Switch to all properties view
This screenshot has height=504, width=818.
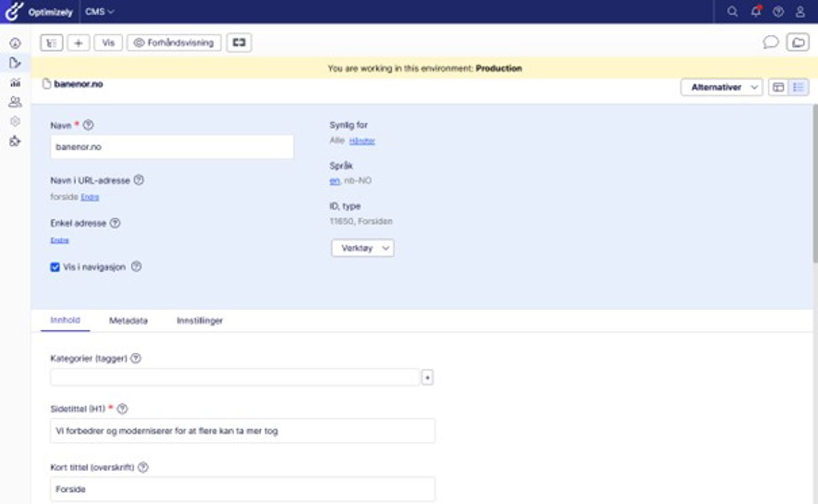(798, 87)
